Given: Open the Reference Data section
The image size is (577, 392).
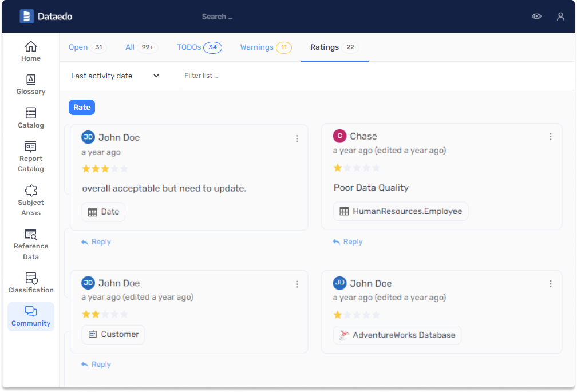Looking at the screenshot, I should tap(31, 241).
